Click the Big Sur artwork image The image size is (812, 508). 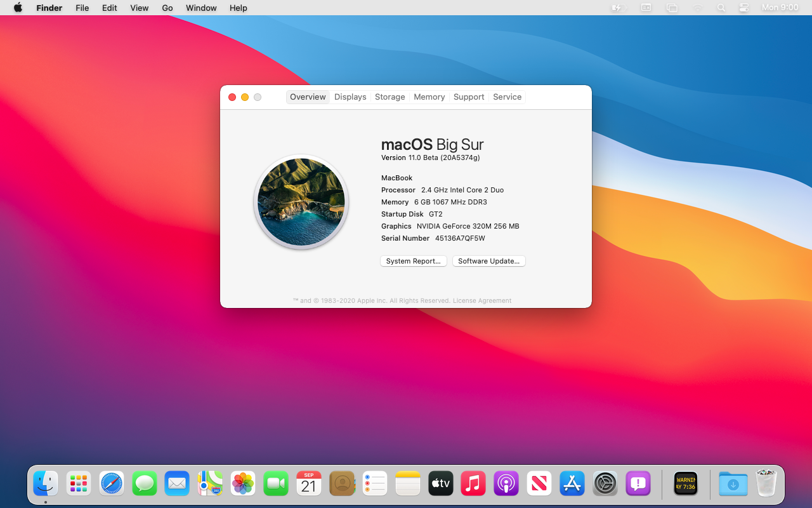(301, 202)
